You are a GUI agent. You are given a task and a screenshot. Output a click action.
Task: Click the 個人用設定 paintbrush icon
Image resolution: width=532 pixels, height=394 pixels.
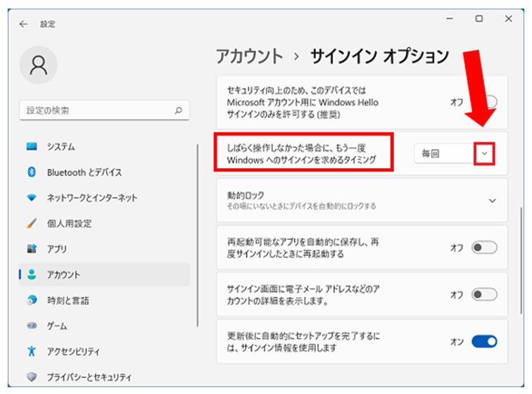pos(32,223)
